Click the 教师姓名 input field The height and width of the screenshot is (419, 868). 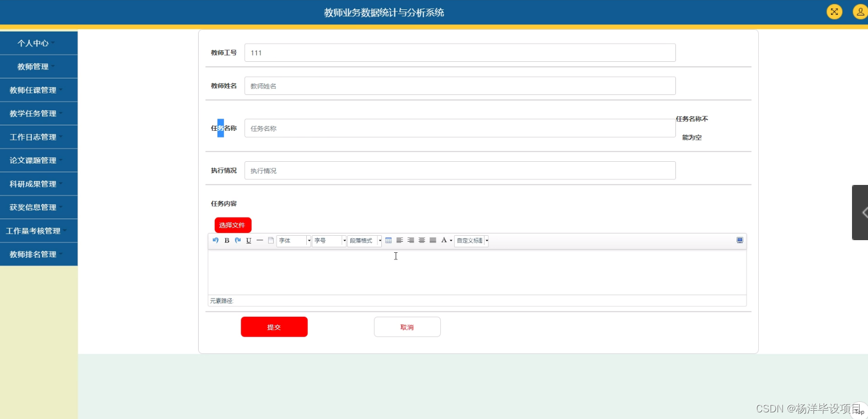pos(460,86)
